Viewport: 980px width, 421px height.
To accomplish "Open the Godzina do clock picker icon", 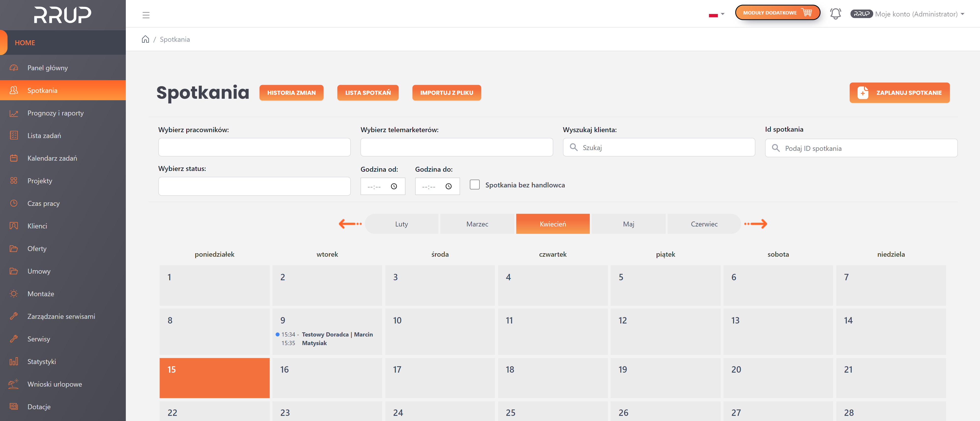I will pos(448,186).
